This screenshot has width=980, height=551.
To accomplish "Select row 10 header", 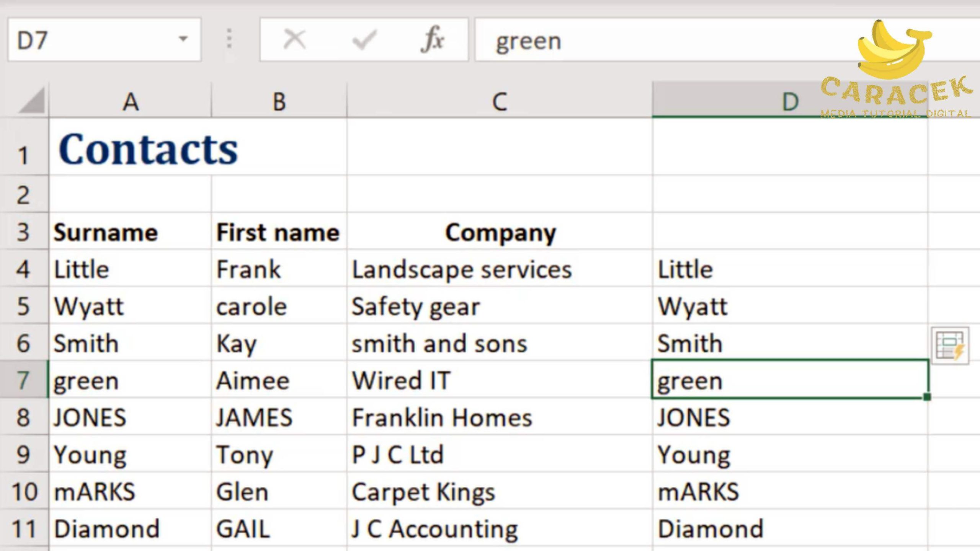I will (24, 491).
